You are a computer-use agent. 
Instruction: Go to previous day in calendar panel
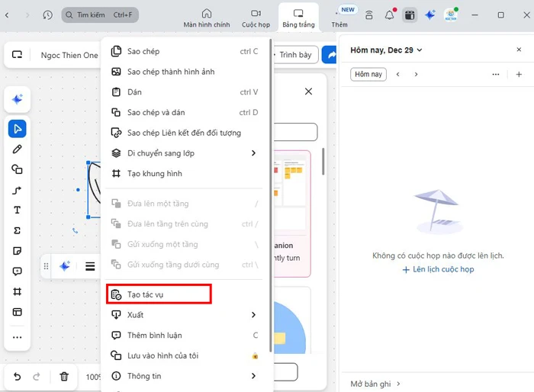click(x=397, y=74)
